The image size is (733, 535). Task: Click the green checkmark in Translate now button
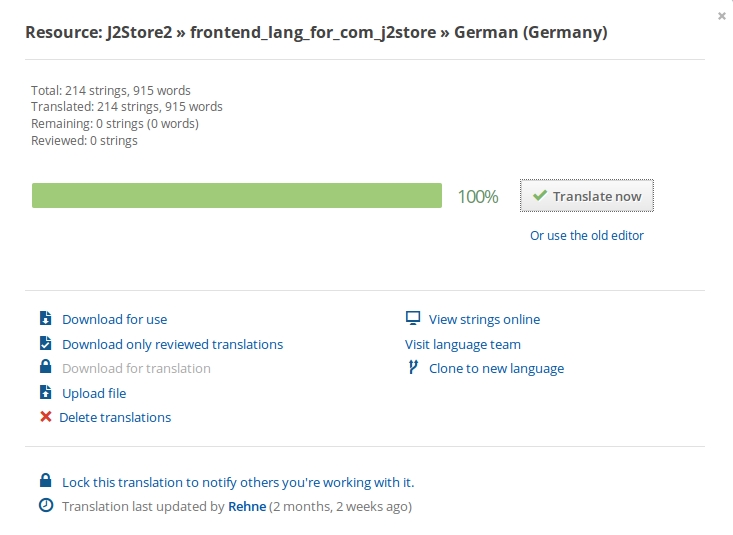(x=539, y=195)
